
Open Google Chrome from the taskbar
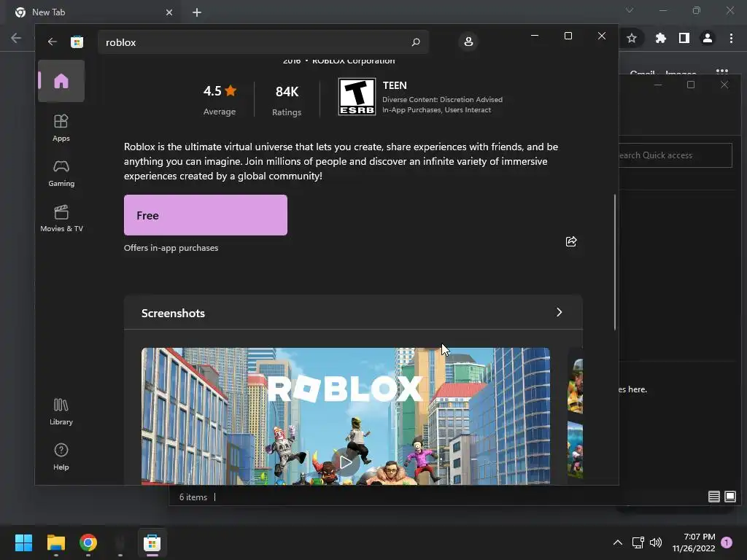pos(88,542)
